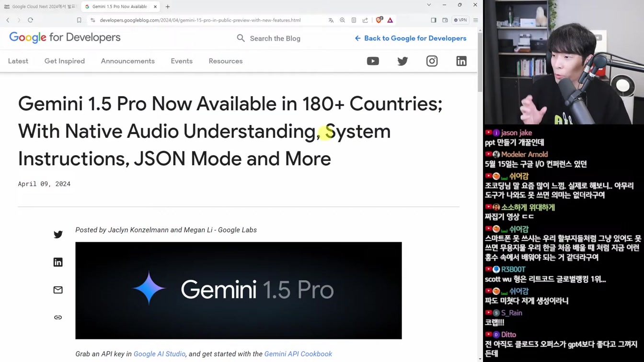Open Brave Rewards triangle icon
Image resolution: width=644 pixels, height=362 pixels.
(x=390, y=20)
